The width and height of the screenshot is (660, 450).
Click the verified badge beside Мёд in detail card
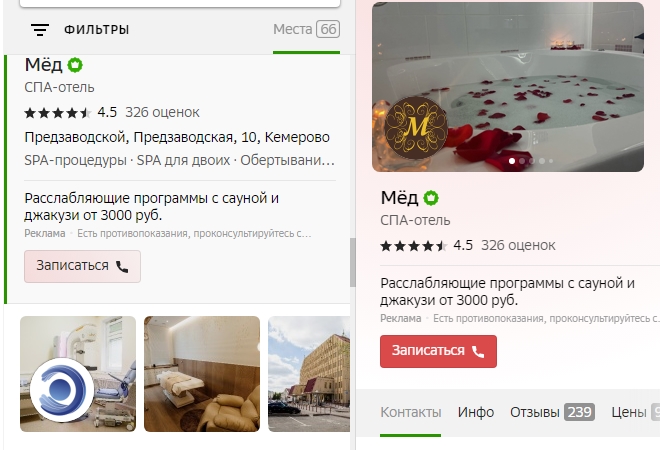tap(431, 198)
